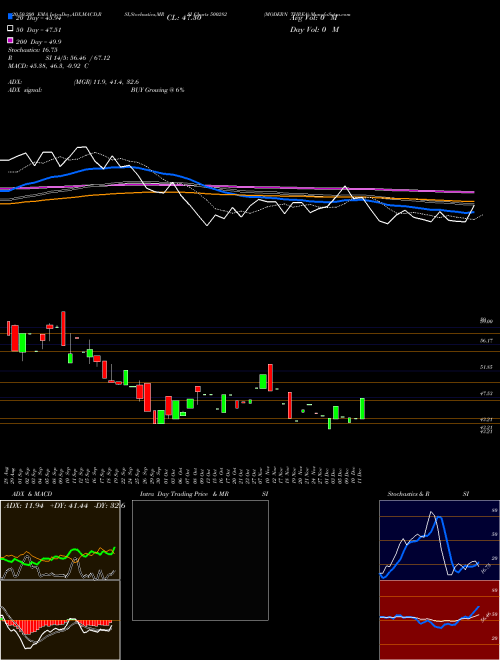Click the green ADX line chart thumbnail
Viewport: 500px width, 660px height.
tap(60, 540)
